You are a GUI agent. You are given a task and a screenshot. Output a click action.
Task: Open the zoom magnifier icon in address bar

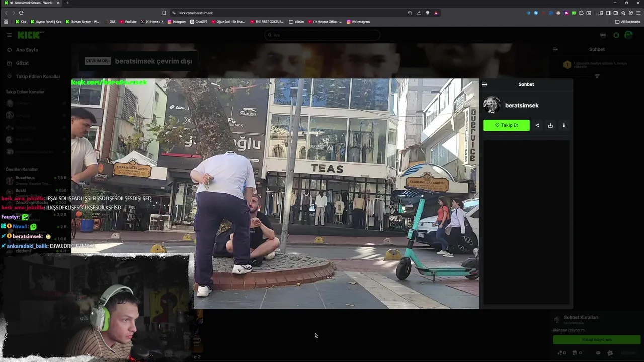pos(410,13)
